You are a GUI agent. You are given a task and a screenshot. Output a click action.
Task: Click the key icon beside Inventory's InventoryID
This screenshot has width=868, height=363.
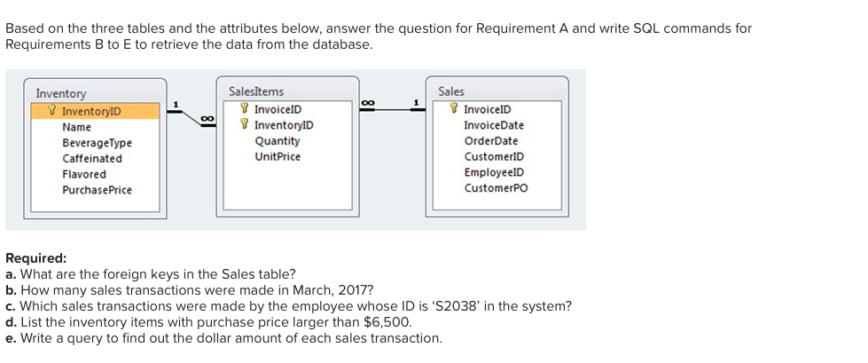click(x=52, y=112)
